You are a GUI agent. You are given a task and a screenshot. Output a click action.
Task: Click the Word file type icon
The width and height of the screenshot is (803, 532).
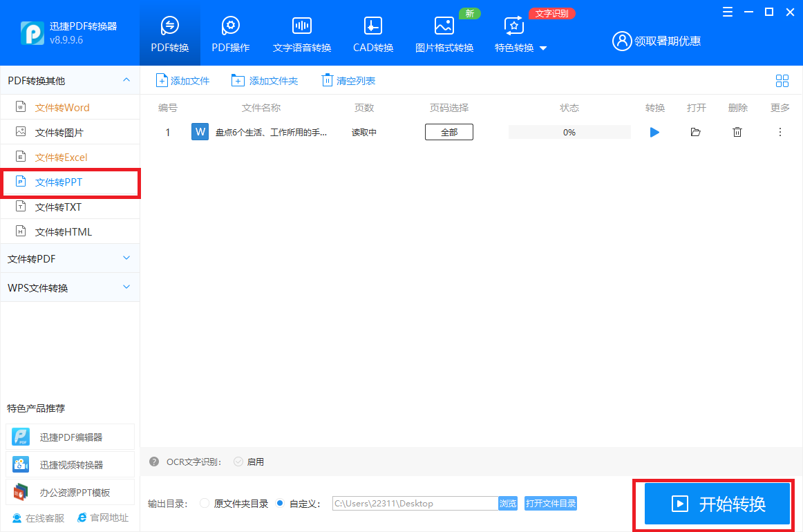200,131
